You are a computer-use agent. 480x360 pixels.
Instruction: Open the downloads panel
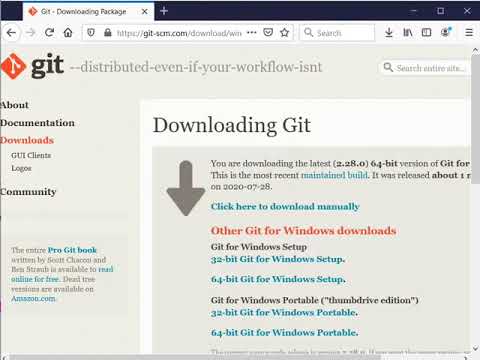click(x=389, y=33)
